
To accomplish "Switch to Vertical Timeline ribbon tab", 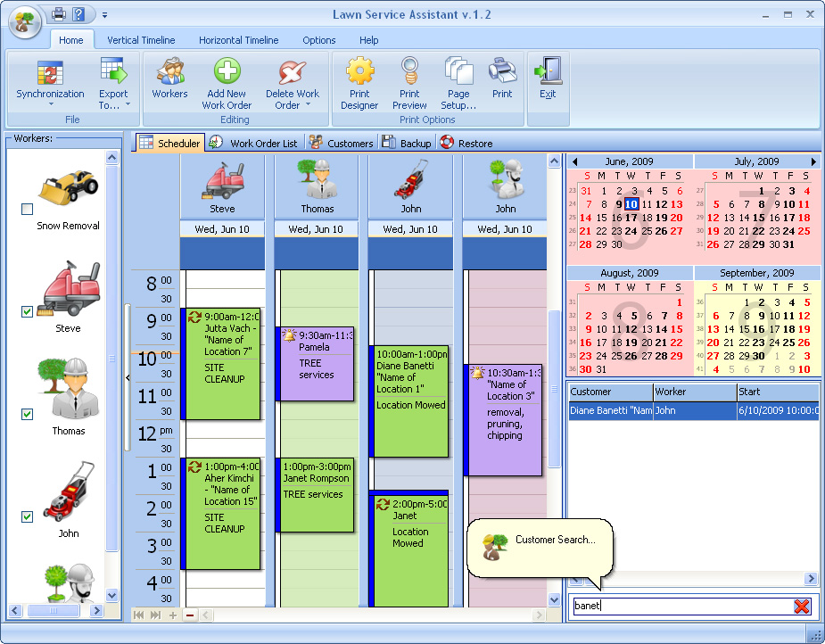I will click(x=141, y=40).
